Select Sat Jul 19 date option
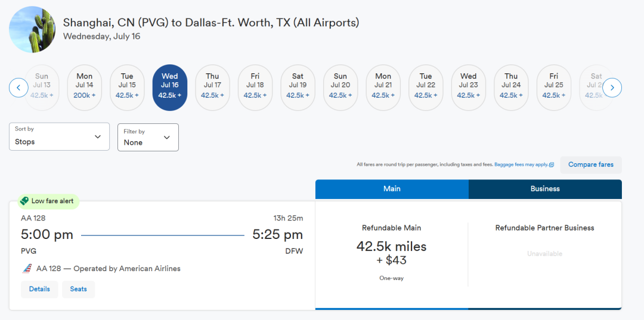This screenshot has width=644, height=320. (298, 88)
